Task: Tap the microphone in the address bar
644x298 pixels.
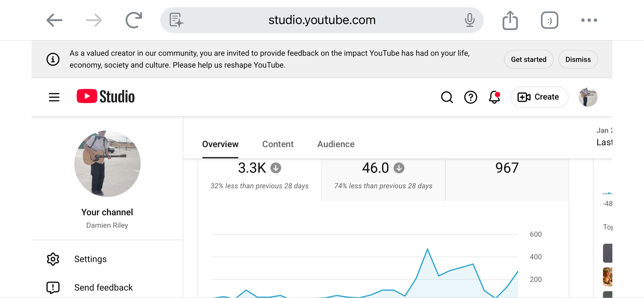Action: (x=469, y=20)
